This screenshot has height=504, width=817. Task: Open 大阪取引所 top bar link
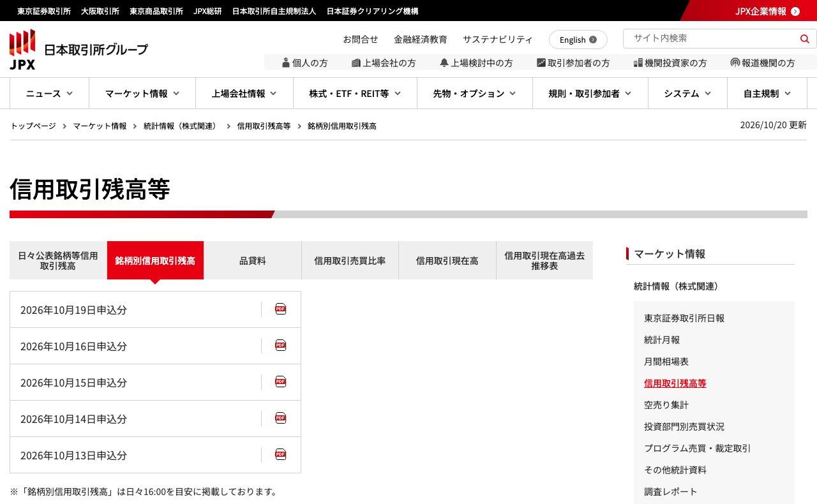[100, 11]
